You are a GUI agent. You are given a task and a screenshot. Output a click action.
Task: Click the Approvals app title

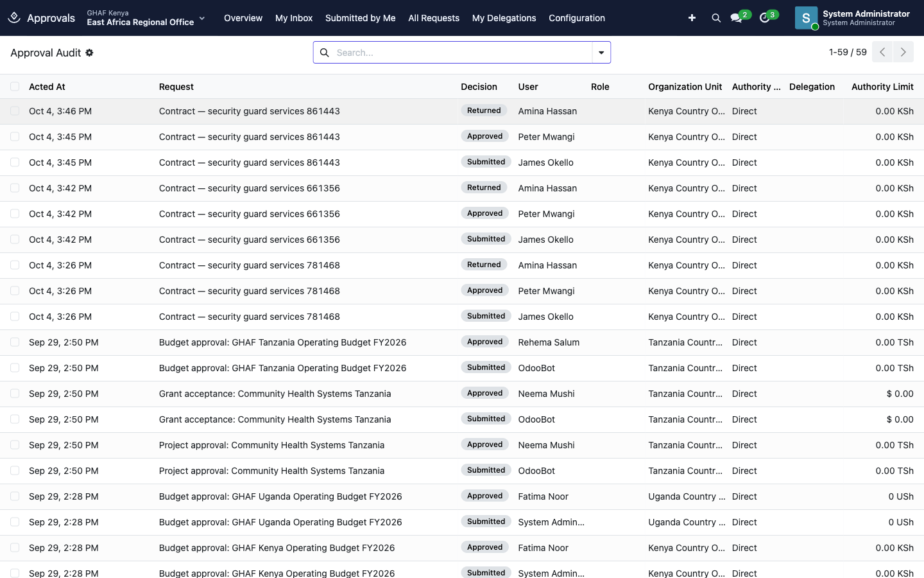[51, 18]
